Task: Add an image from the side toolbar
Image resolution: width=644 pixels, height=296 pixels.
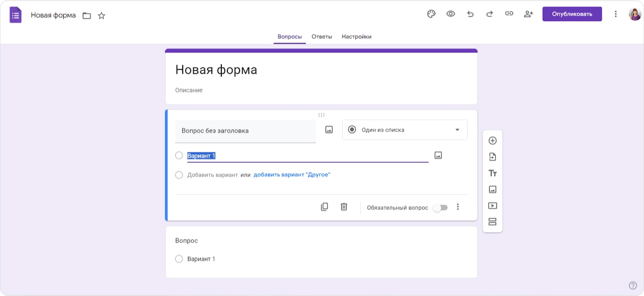Action: tap(492, 189)
